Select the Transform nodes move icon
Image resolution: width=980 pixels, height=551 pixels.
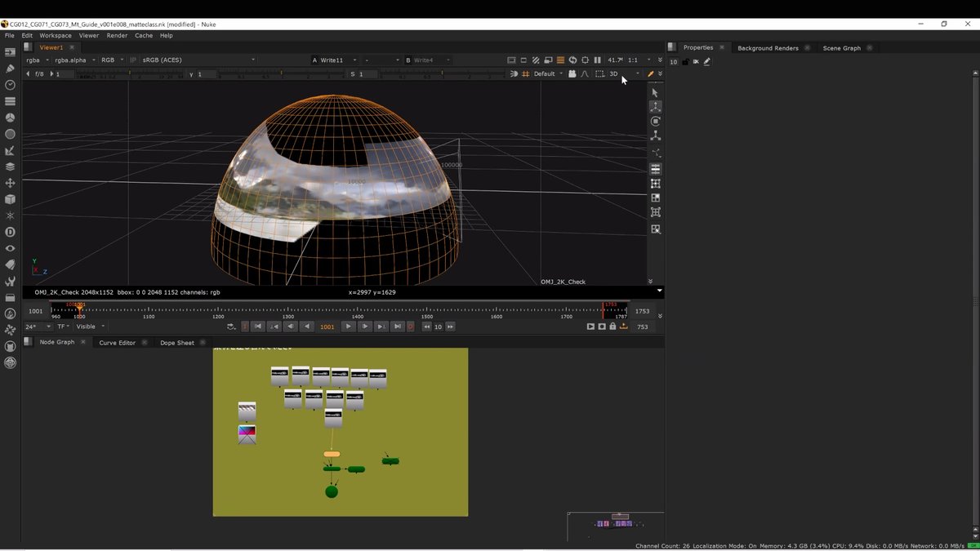[10, 183]
